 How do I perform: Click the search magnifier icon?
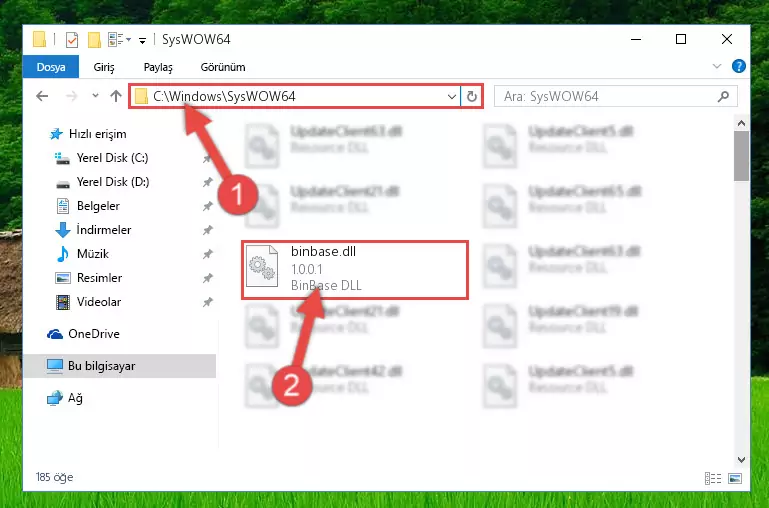(723, 97)
